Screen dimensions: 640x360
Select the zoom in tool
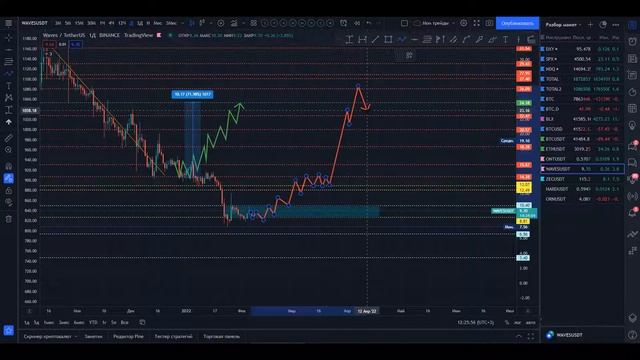click(x=9, y=150)
